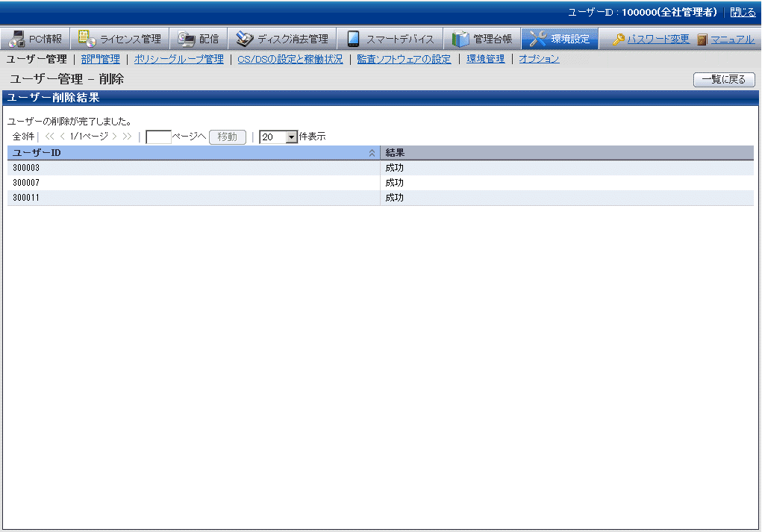
Task: Click the PC情報 computer icon
Action: (16, 40)
